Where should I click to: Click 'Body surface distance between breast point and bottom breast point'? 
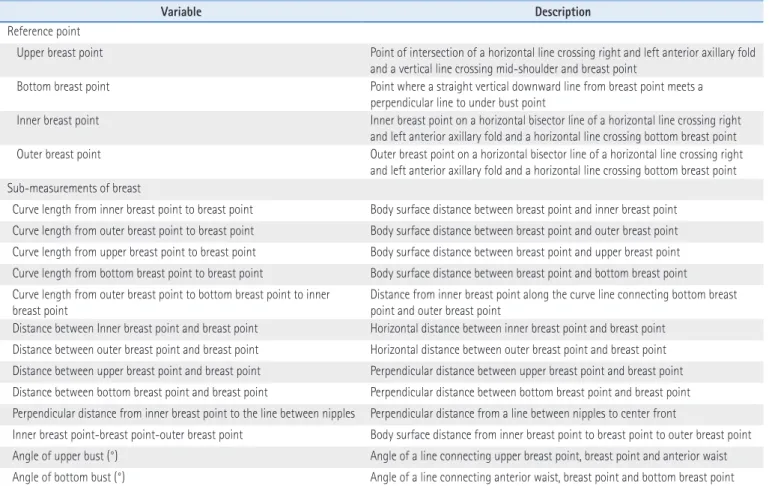(x=529, y=273)
